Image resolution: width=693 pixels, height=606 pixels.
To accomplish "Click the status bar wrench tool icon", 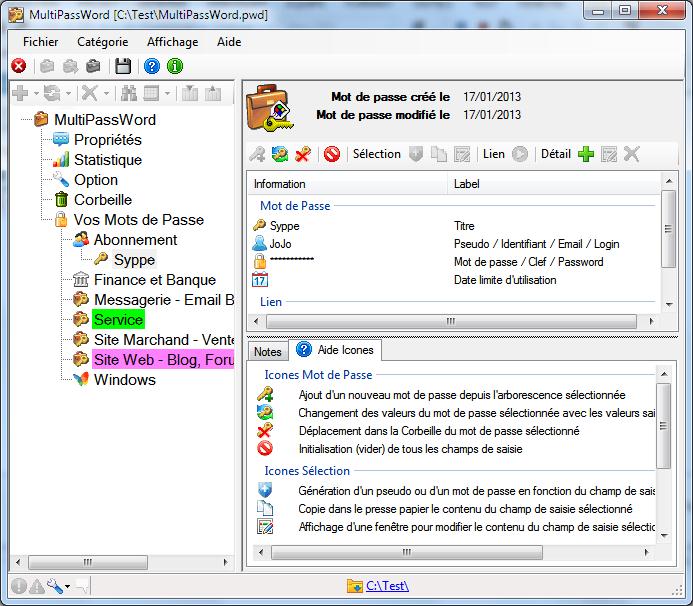I will click(x=55, y=586).
